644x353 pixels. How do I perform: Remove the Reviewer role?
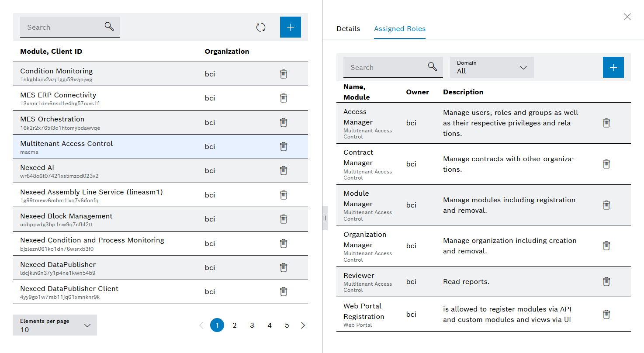(x=606, y=282)
